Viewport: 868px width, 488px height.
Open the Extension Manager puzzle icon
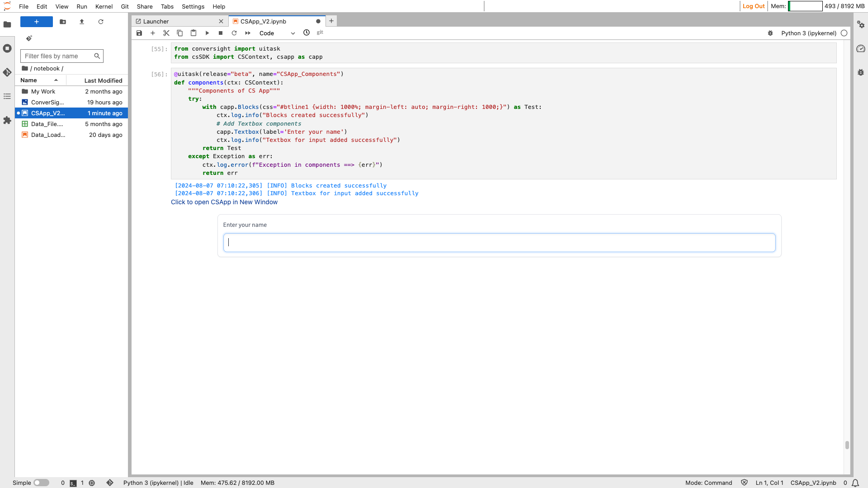[7, 120]
